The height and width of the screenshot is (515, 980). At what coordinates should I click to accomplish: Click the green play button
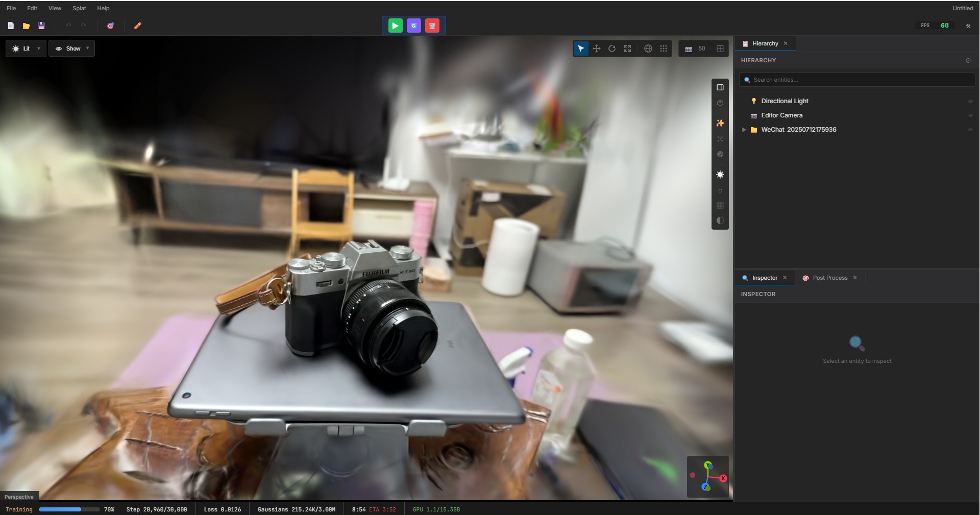(395, 26)
